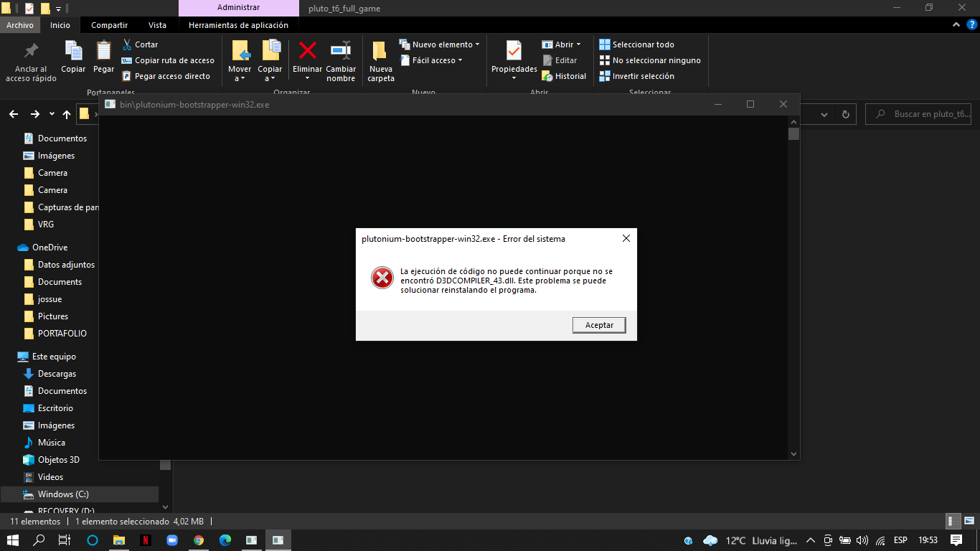Viewport: 980px width, 551px height.
Task: Click Copiar ruta de acceso
Action: pos(168,60)
